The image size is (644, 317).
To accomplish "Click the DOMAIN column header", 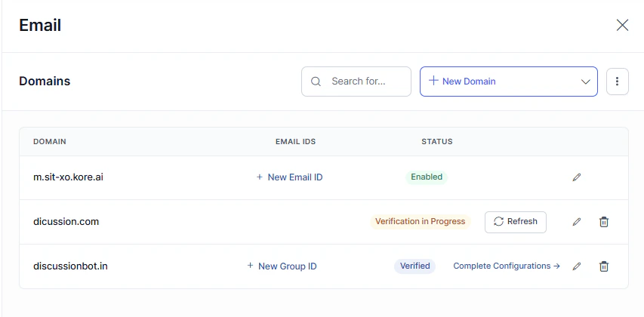I will [50, 142].
